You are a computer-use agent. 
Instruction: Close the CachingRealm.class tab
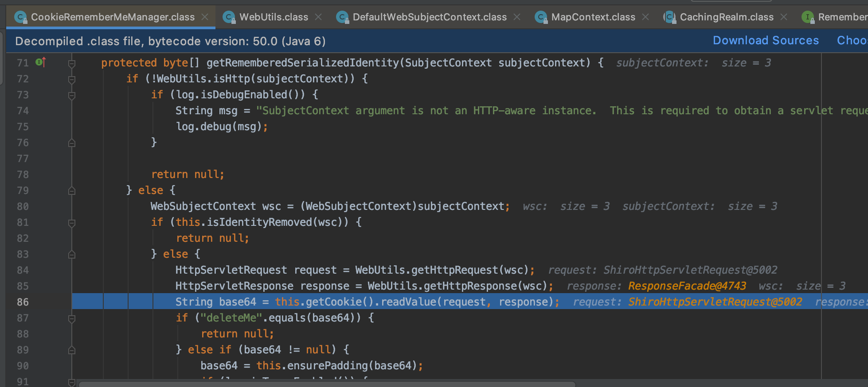click(x=784, y=17)
